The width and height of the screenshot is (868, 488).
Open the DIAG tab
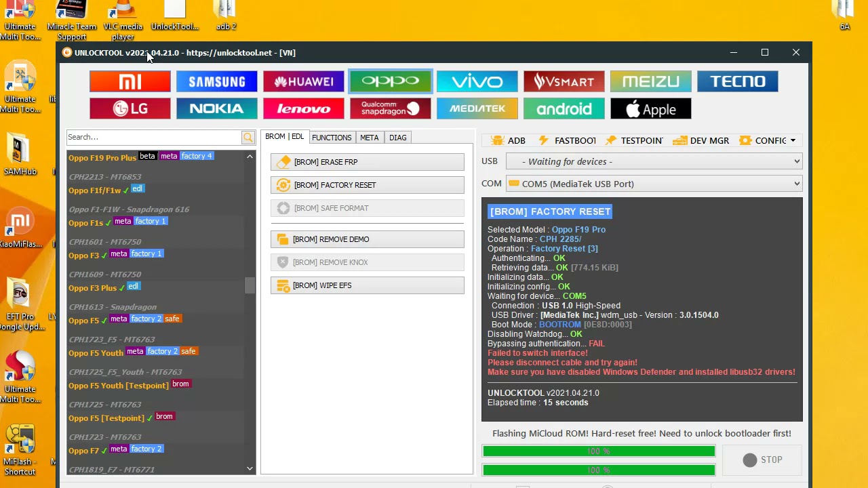(398, 138)
